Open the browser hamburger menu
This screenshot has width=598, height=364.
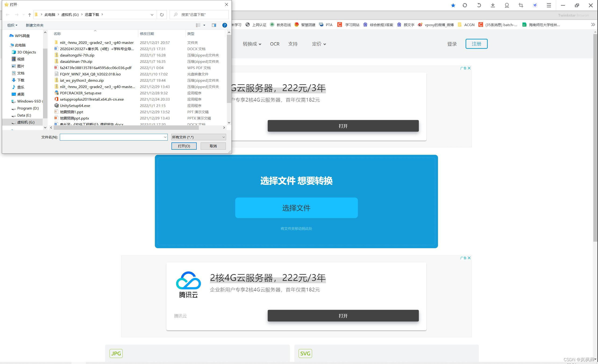coord(549,5)
